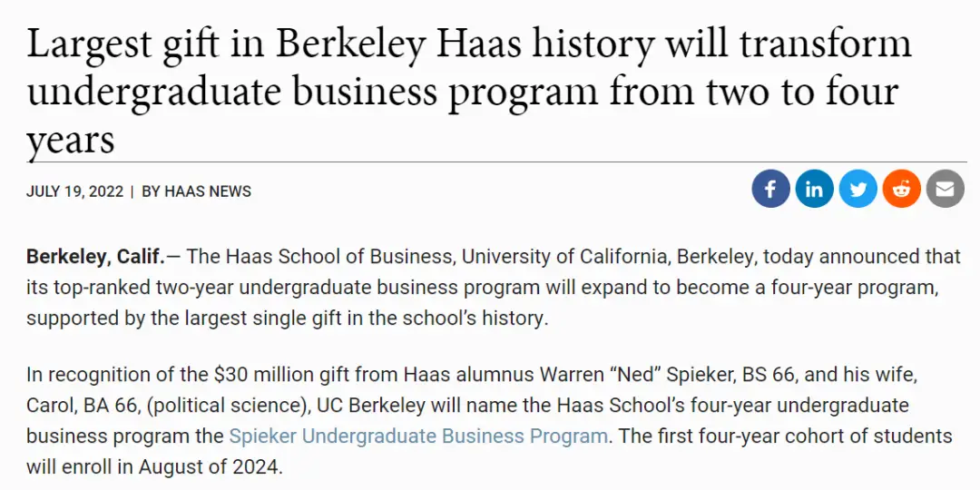This screenshot has width=980, height=490.
Task: Click the bold Berkeley, Calif. dateline
Action: click(x=95, y=257)
